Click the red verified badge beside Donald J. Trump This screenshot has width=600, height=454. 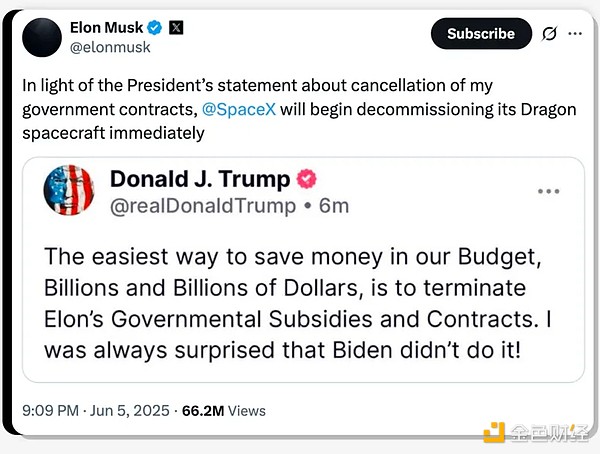[308, 180]
